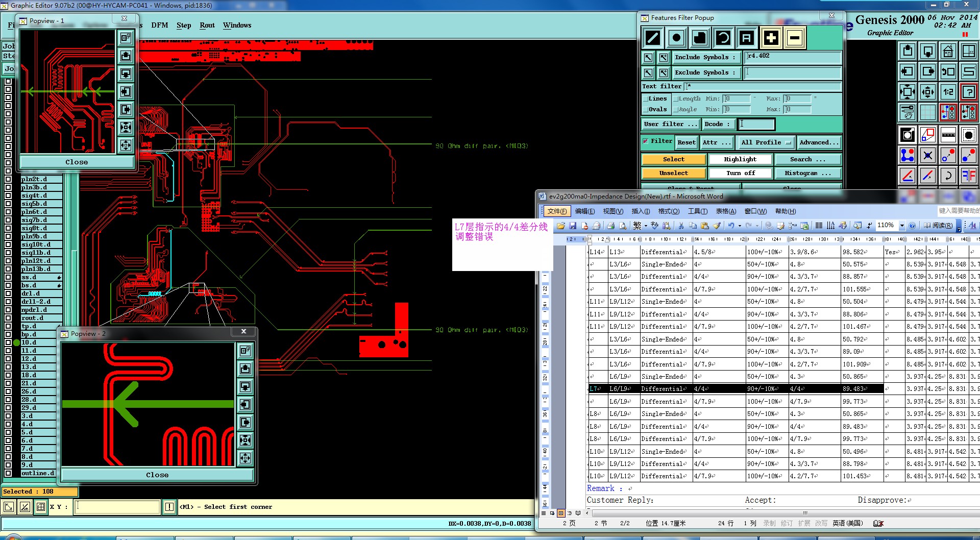Open the undo history dropdown arrow

(740, 226)
